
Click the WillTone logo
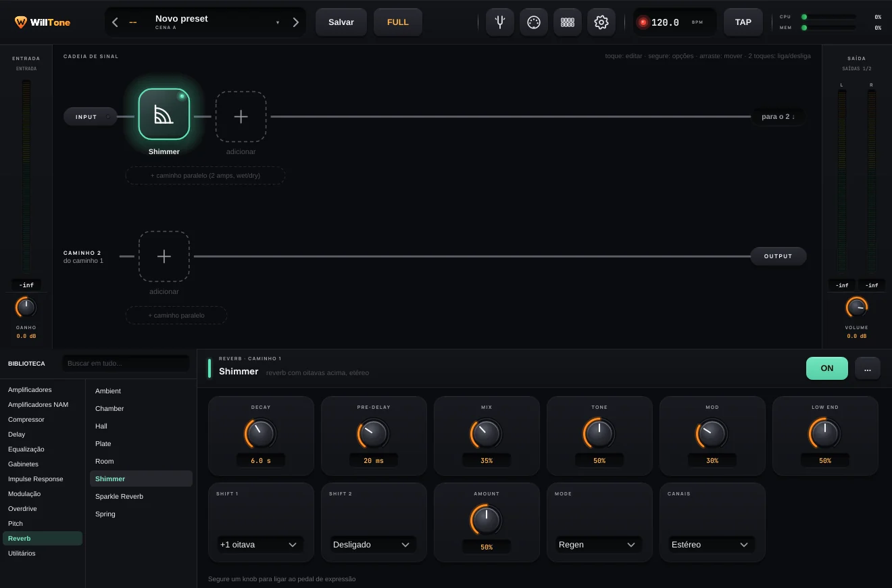[43, 22]
